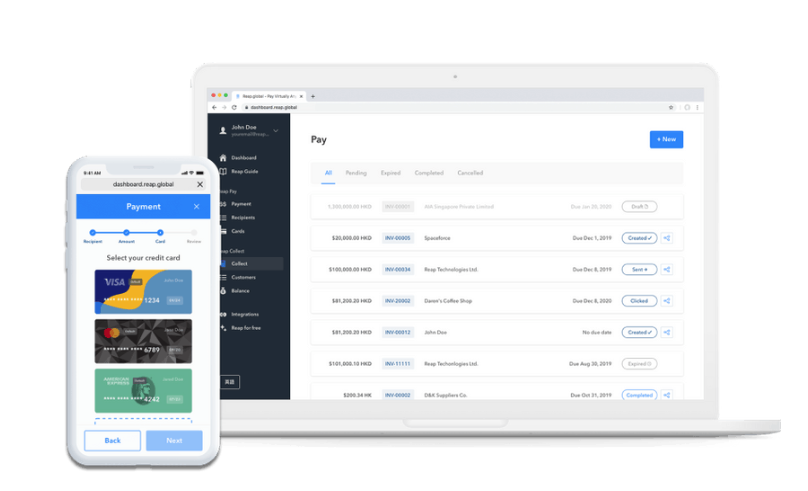Viewport: 808px width, 491px height.
Task: Click Due Aug 30, 2019 date
Action: [x=590, y=364]
